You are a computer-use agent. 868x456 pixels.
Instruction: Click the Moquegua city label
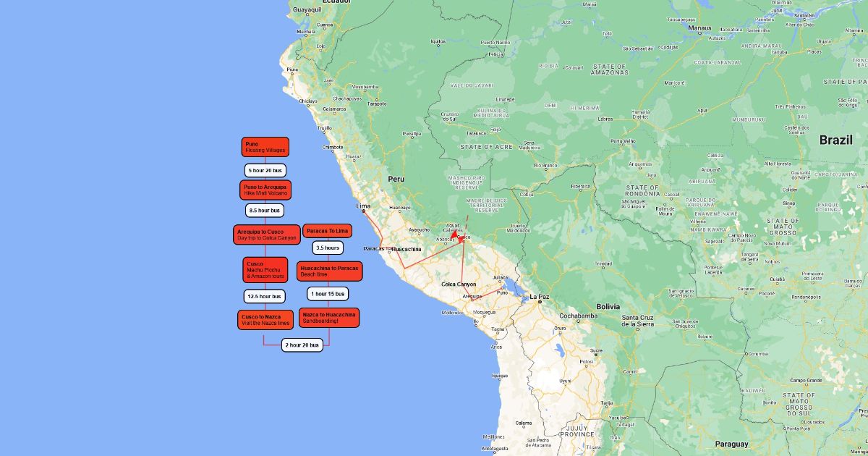(483, 312)
